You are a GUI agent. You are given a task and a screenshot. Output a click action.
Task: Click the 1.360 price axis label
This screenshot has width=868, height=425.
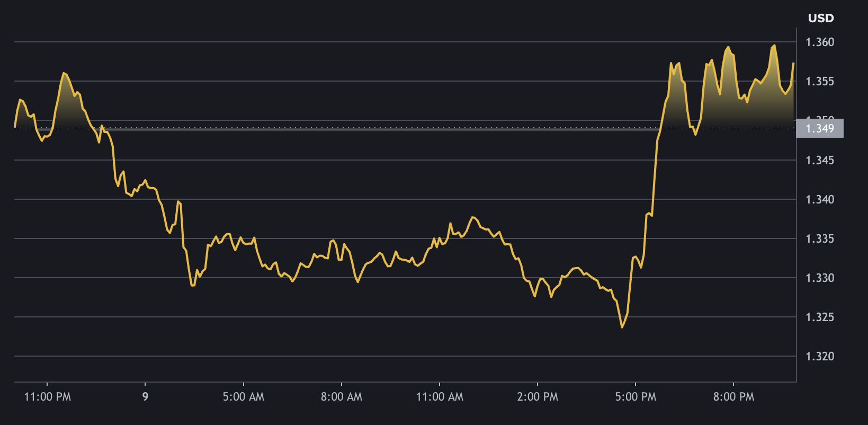tap(819, 42)
